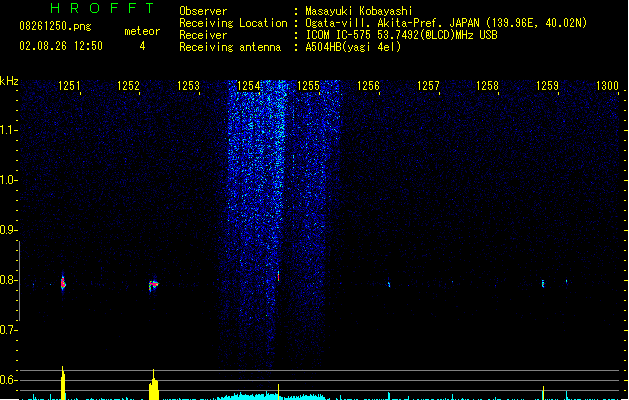629x400 pixels.
Task: Click time axis marker 1252
Action: [x=128, y=86]
